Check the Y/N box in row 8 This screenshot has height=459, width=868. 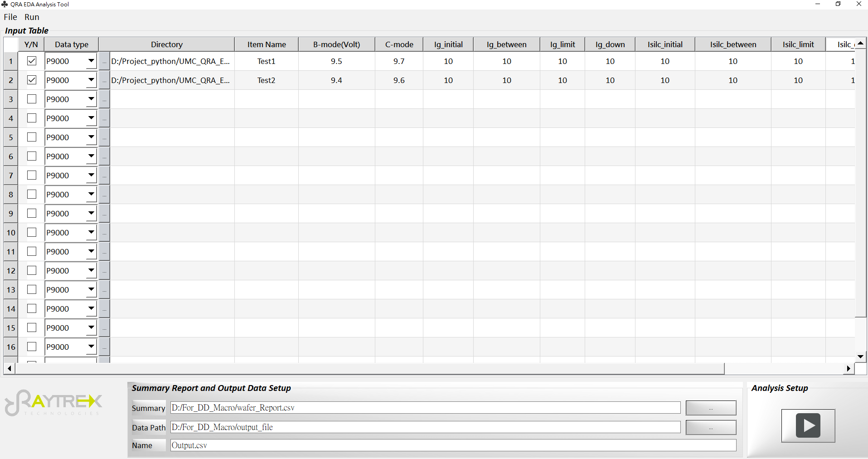click(x=32, y=194)
